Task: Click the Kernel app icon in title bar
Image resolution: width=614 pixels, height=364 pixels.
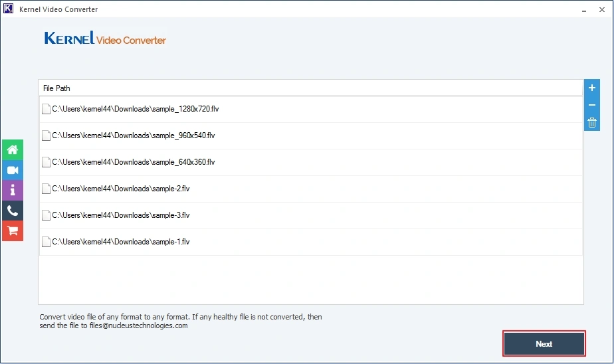Action: point(8,9)
